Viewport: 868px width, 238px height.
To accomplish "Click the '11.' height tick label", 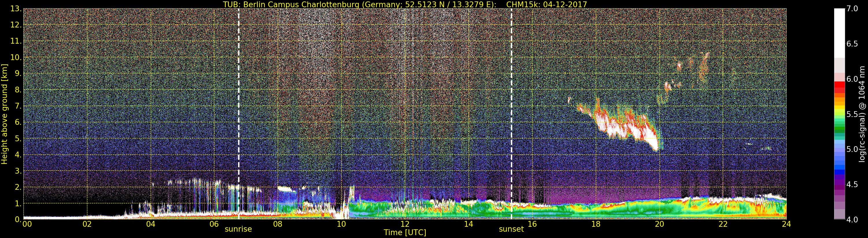I will tap(16, 41).
